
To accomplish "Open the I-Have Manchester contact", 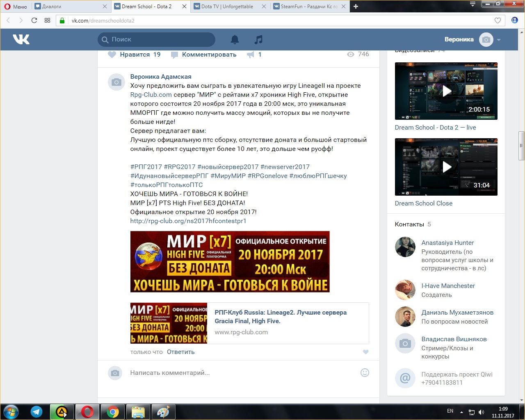I will pos(448,286).
